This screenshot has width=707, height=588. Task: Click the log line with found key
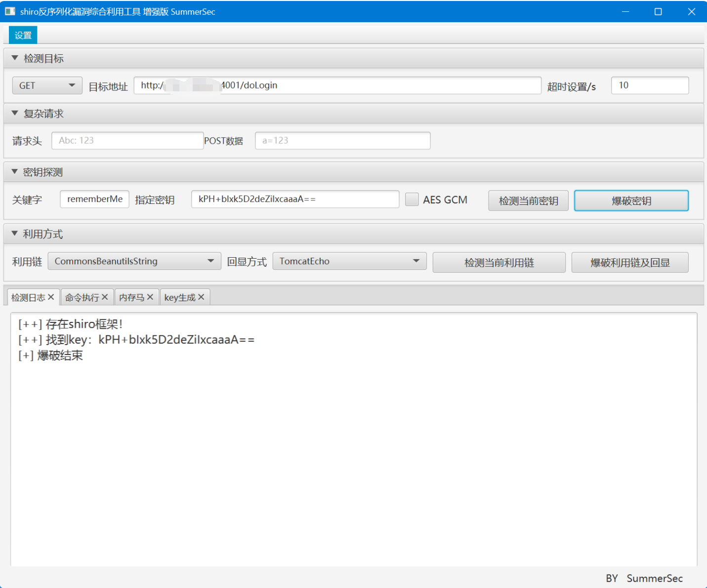(136, 340)
